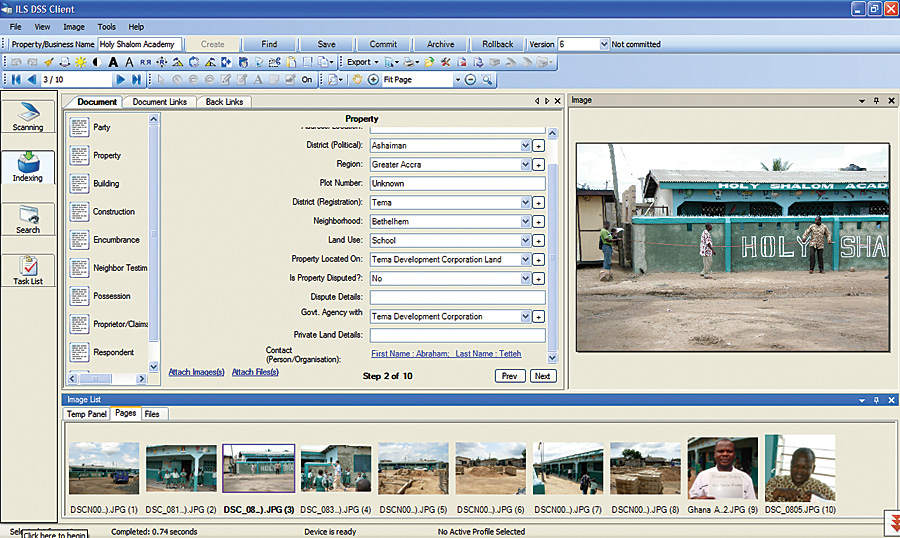Jump to the last page in navigator
Screen dimensions: 900x538
136,79
